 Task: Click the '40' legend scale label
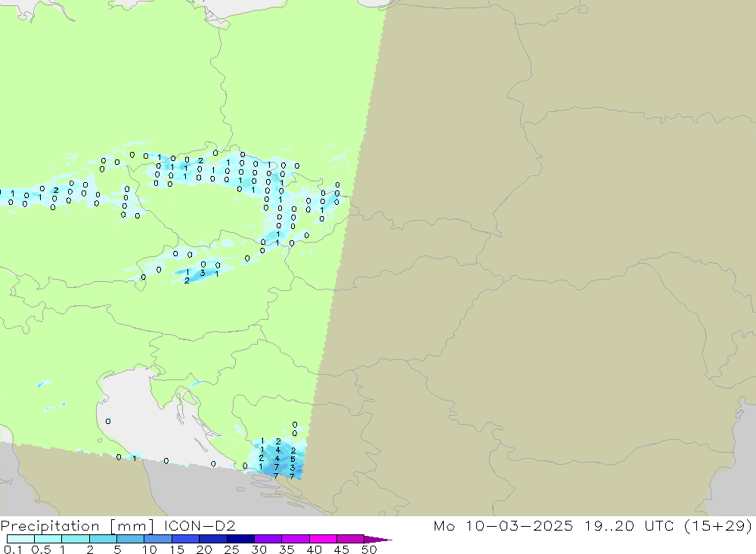pos(314,549)
